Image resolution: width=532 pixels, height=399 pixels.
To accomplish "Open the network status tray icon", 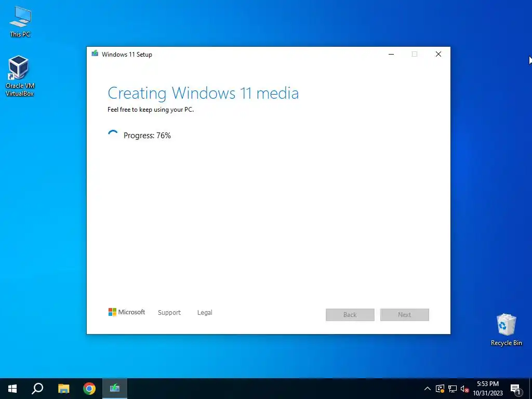I will coord(453,389).
